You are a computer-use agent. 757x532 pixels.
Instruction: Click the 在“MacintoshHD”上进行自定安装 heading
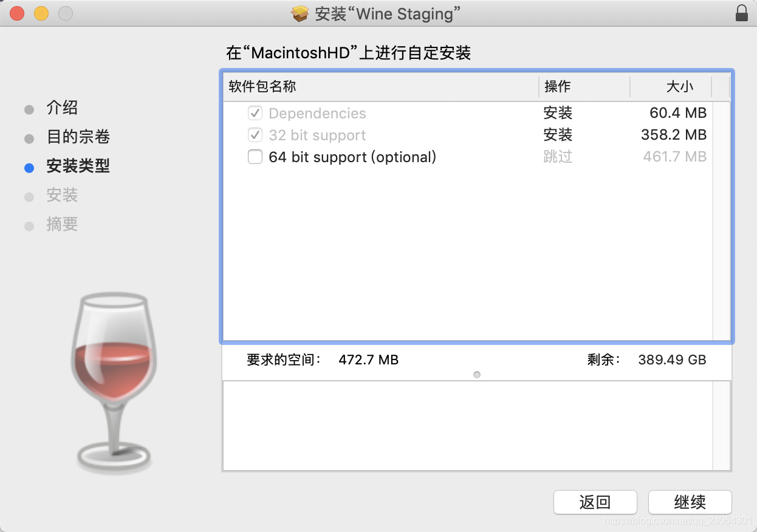pos(349,53)
